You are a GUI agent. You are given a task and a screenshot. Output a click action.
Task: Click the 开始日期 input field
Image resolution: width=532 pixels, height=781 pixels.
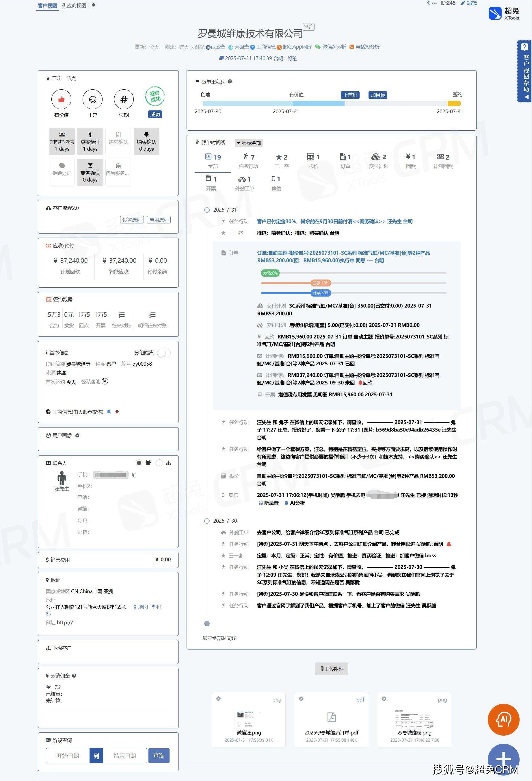(68, 756)
